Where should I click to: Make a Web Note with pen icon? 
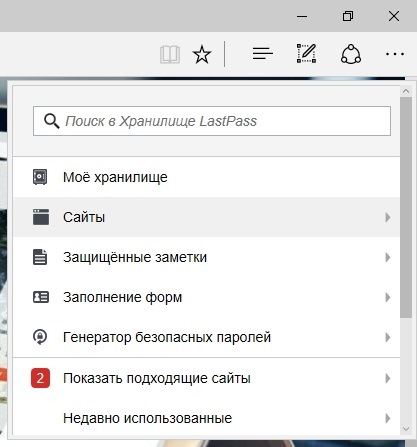[x=306, y=53]
